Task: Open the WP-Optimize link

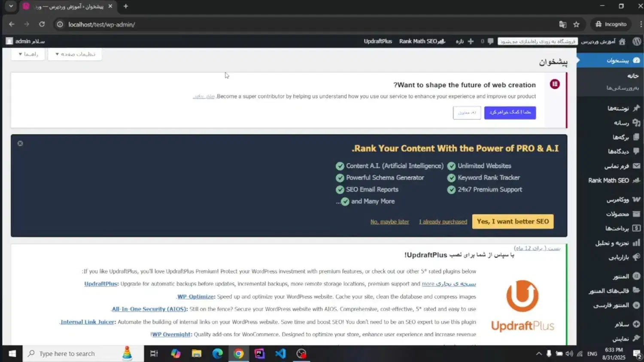Action: click(196, 296)
